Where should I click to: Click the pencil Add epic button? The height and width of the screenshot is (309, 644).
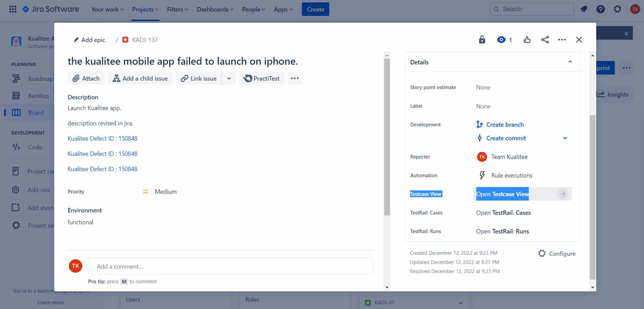[89, 40]
